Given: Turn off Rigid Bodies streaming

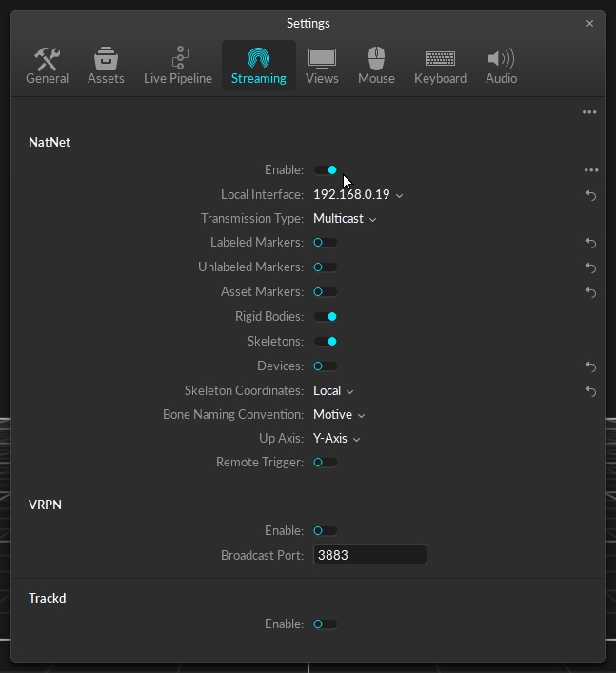Looking at the screenshot, I should click(x=326, y=317).
